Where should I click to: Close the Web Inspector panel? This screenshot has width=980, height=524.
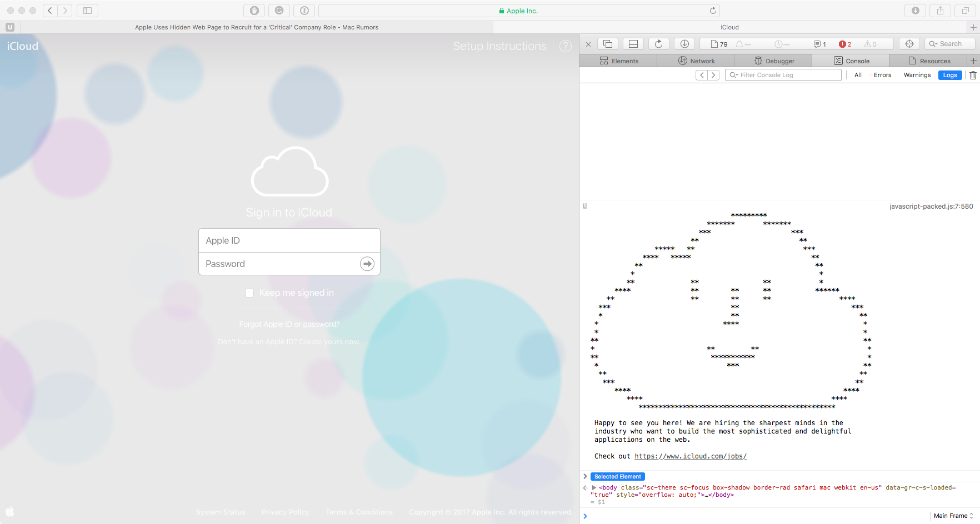588,44
